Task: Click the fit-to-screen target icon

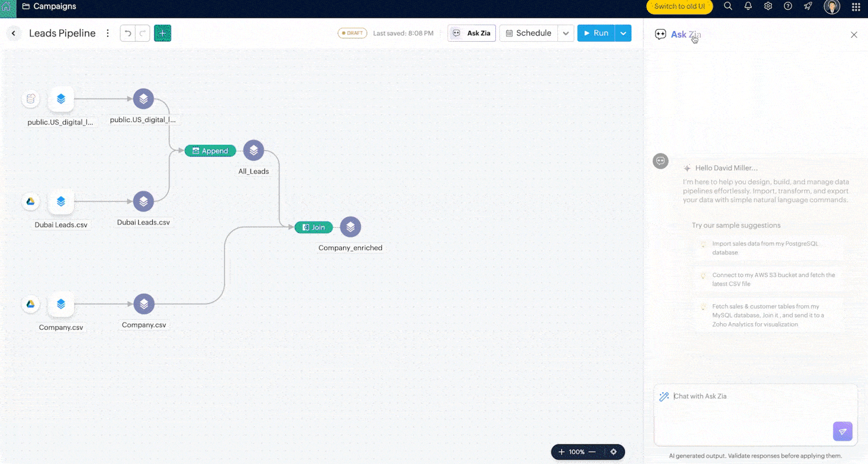Action: 613,452
